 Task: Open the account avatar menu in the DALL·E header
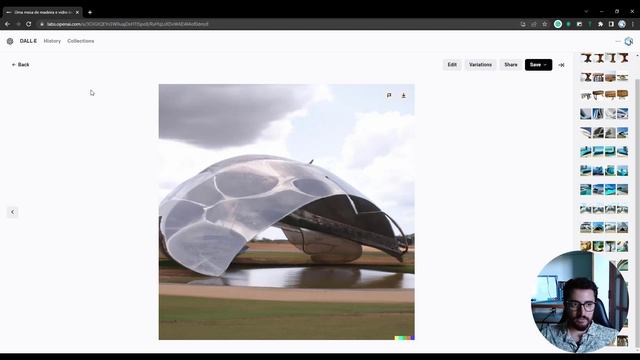(629, 41)
